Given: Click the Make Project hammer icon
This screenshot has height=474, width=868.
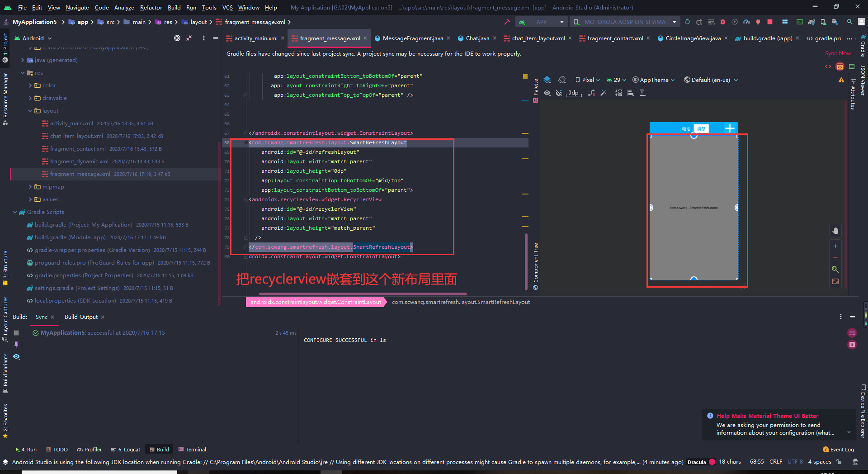Looking at the screenshot, I should point(507,22).
